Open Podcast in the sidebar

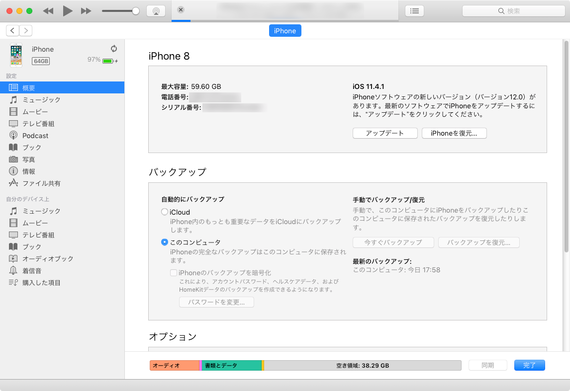click(x=62, y=136)
